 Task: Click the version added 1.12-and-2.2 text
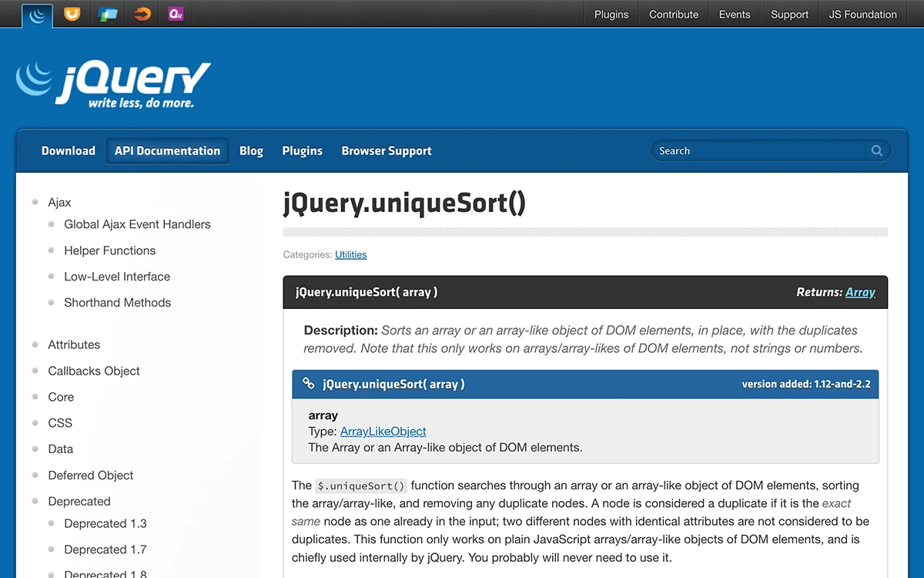tap(806, 384)
